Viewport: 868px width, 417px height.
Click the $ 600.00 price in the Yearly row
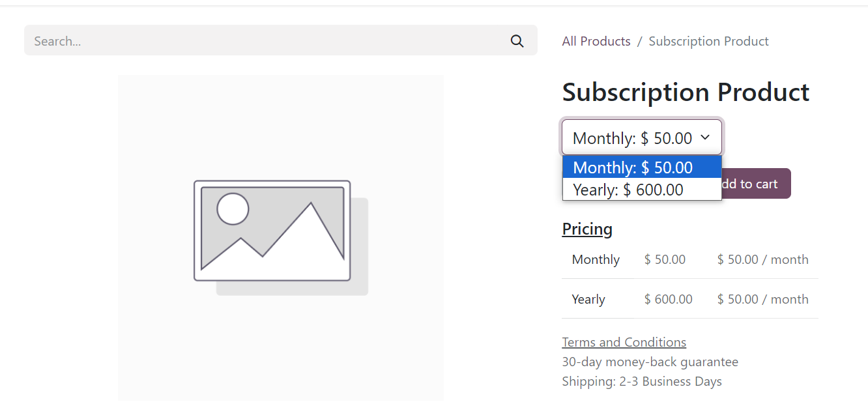click(x=668, y=299)
